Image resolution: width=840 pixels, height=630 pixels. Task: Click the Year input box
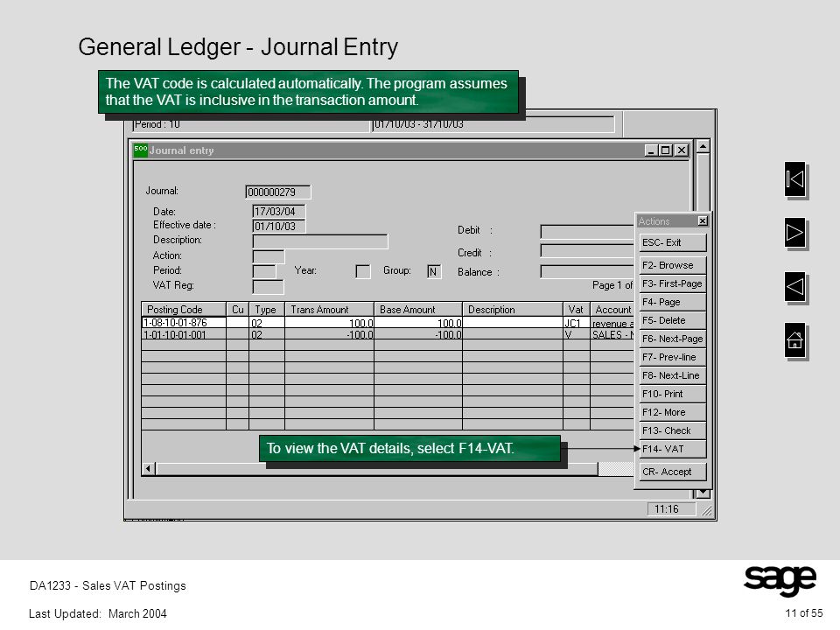tap(362, 271)
